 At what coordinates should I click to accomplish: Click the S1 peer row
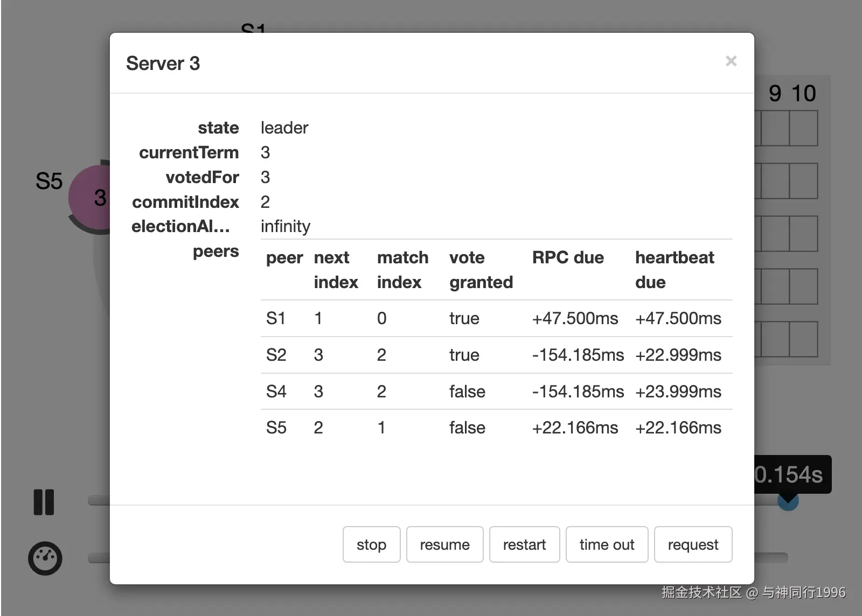[x=496, y=318]
